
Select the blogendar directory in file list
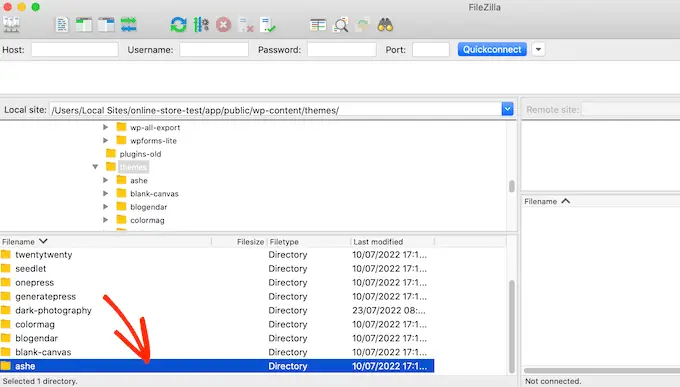pos(217,338)
